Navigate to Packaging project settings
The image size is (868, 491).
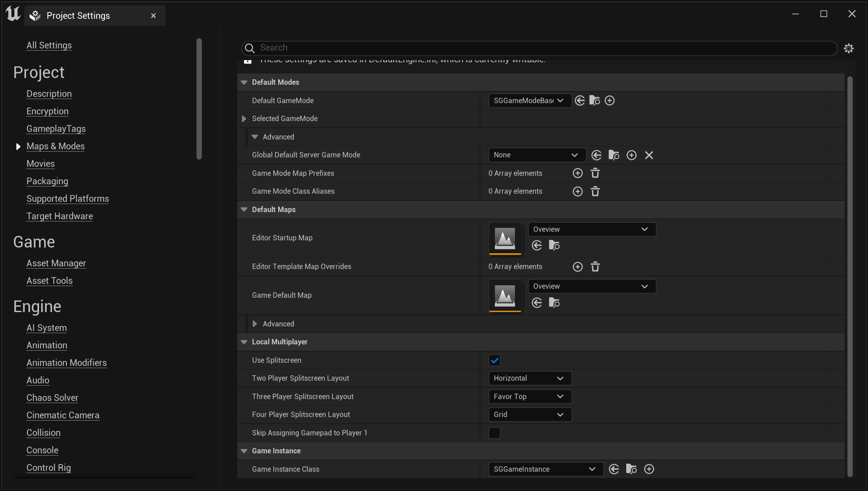point(47,181)
